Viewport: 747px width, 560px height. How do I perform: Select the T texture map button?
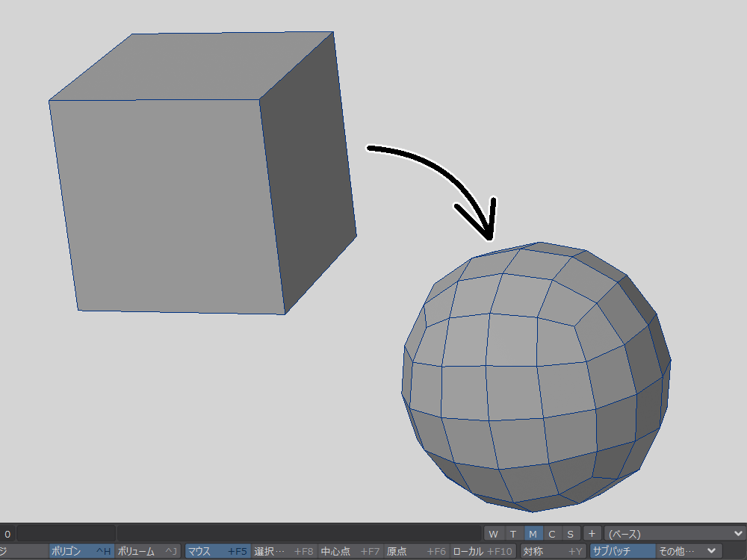pos(512,534)
